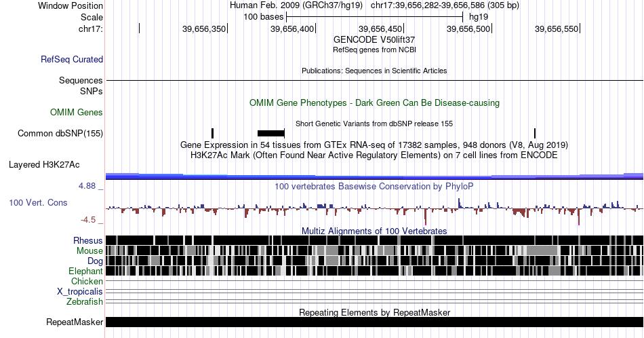Viewport: 644px width, 338px height.
Task: Click the GTEx Gene Expression track title
Action: tap(374, 145)
